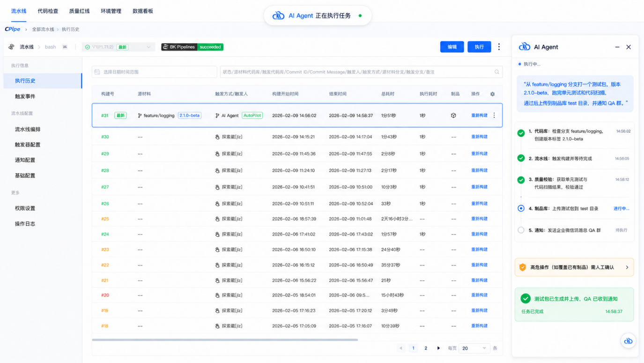Click the blue 编辑 button
644x363 pixels.
pos(452,47)
